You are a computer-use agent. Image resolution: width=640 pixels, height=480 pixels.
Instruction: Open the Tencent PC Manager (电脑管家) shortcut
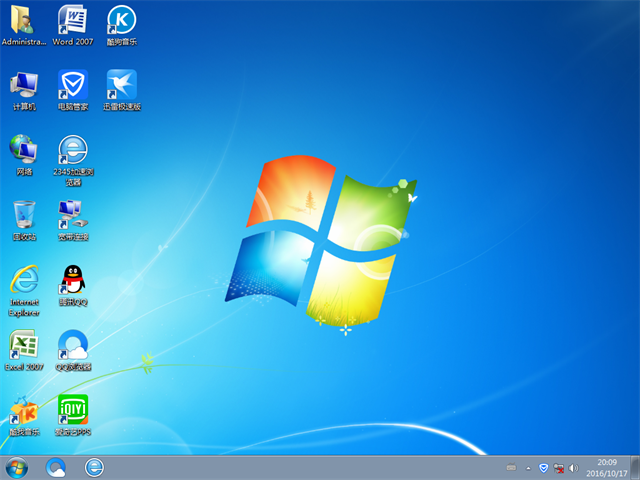[72, 85]
